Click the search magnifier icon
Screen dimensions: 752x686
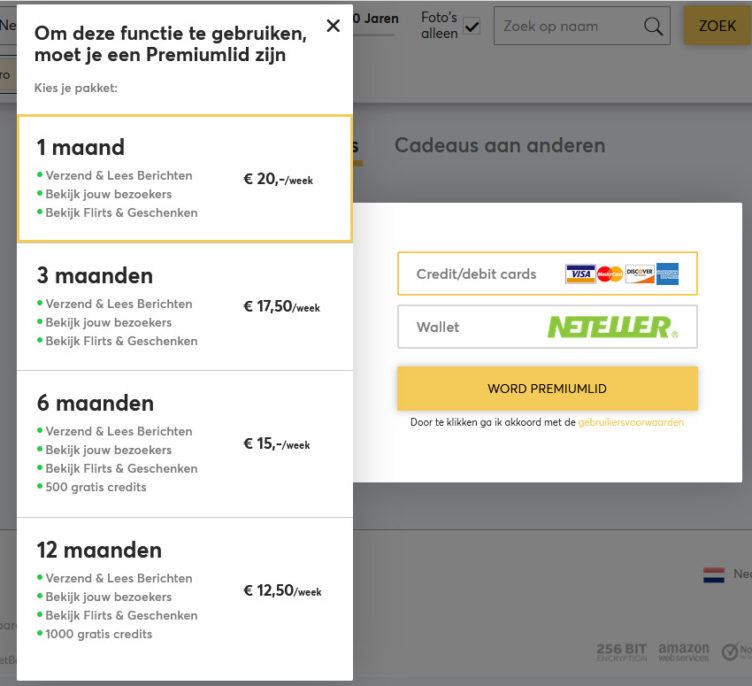(653, 27)
